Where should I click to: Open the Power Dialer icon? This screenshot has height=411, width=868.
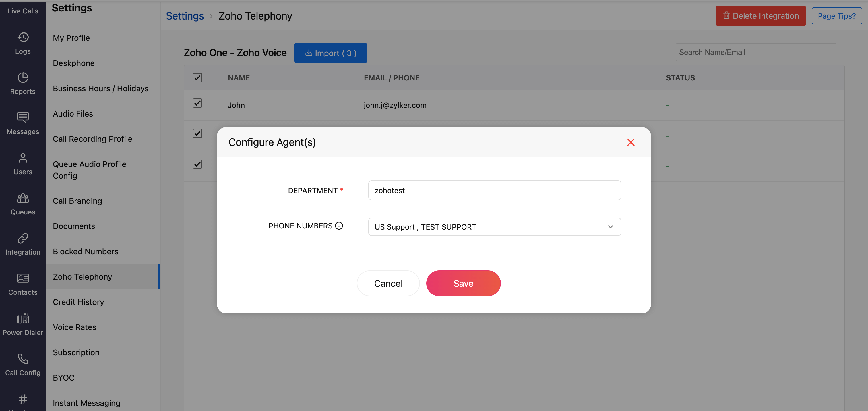point(23,318)
